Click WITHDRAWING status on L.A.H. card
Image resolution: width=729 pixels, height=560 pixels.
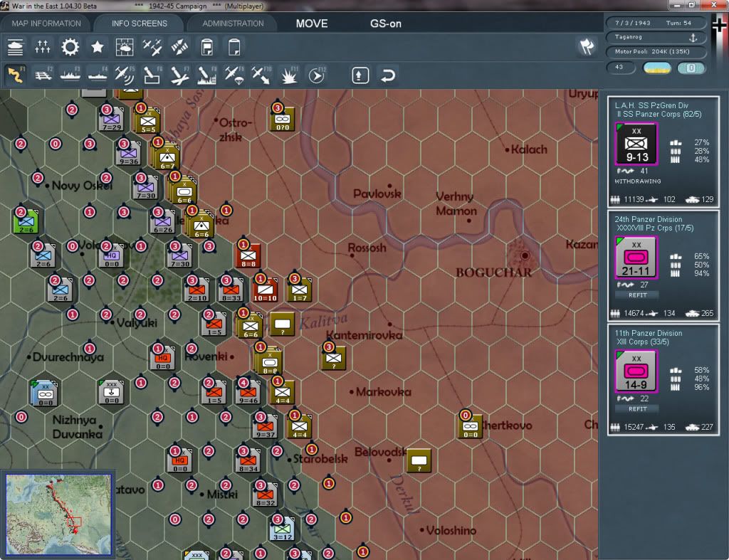637,181
